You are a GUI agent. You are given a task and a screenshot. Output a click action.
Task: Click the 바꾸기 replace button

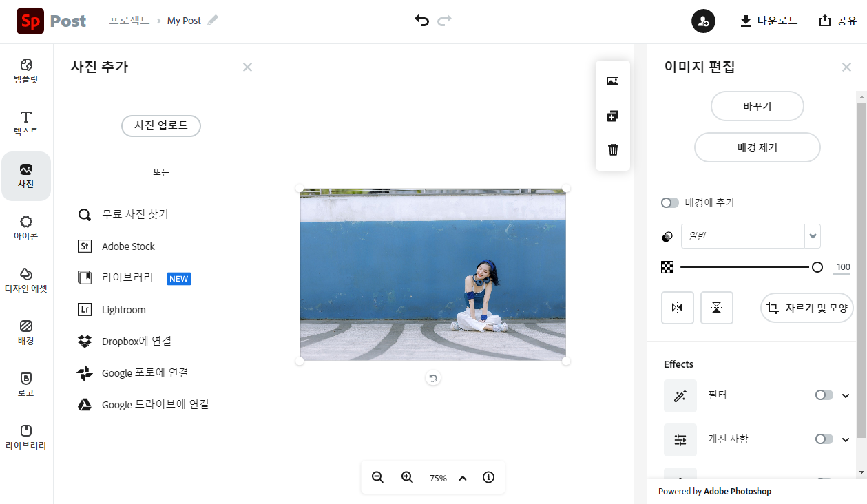[x=758, y=107]
